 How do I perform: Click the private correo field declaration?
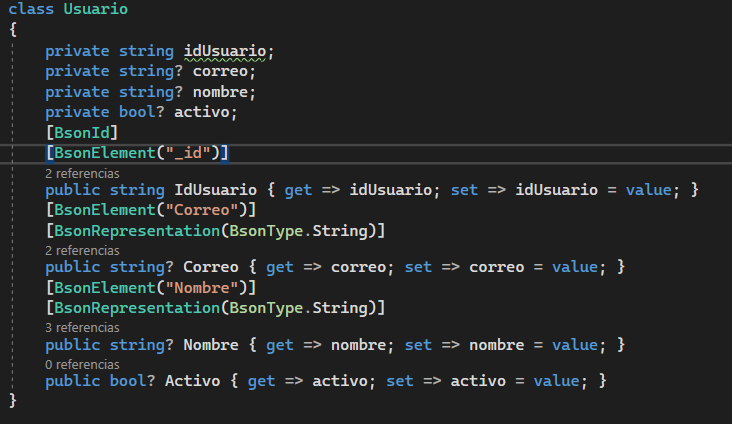[224, 72]
